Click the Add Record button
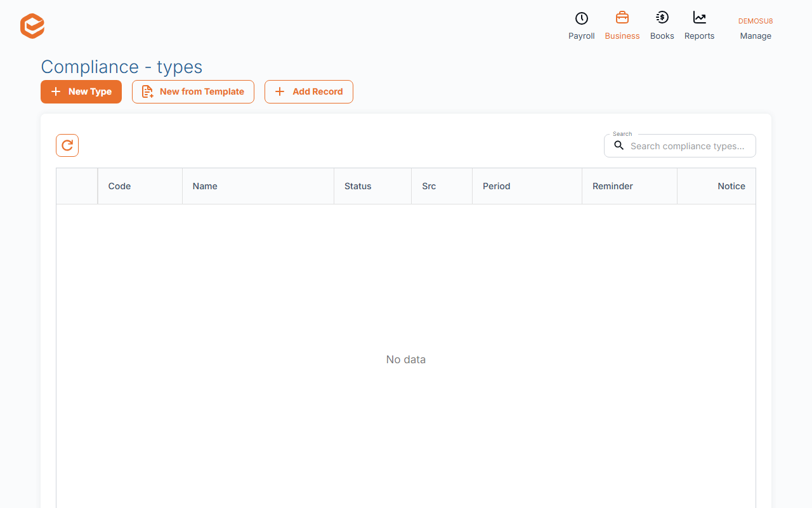 309,91
